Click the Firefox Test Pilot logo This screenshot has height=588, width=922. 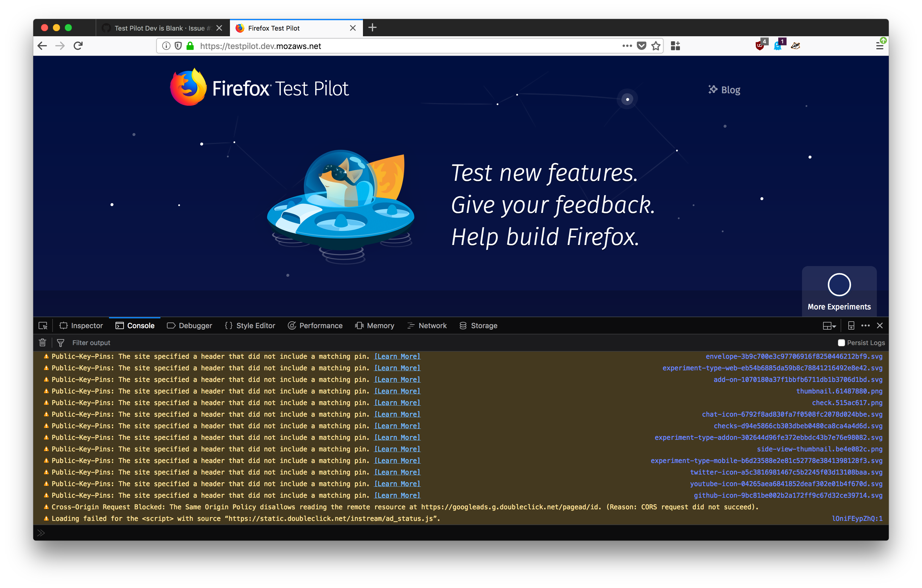259,88
